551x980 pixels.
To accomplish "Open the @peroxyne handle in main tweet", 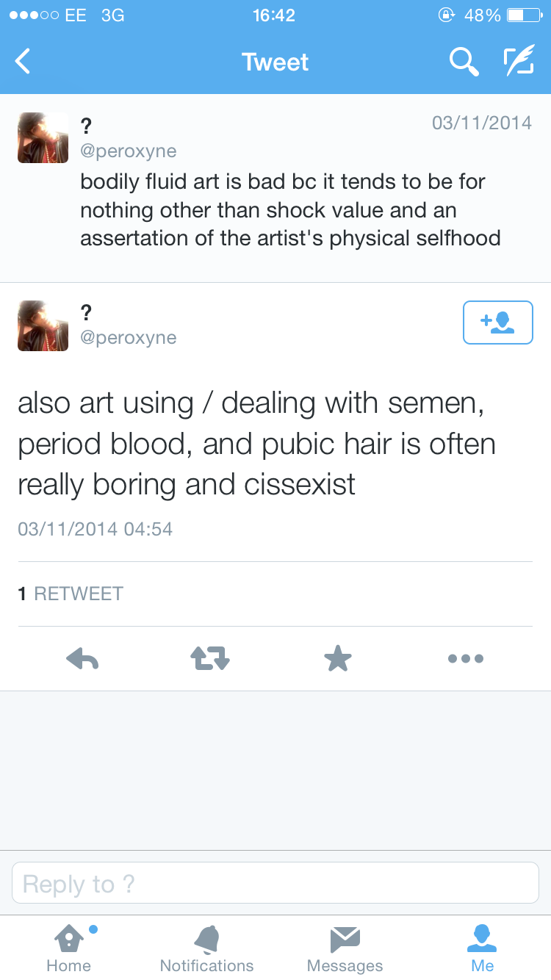I will pos(129,338).
